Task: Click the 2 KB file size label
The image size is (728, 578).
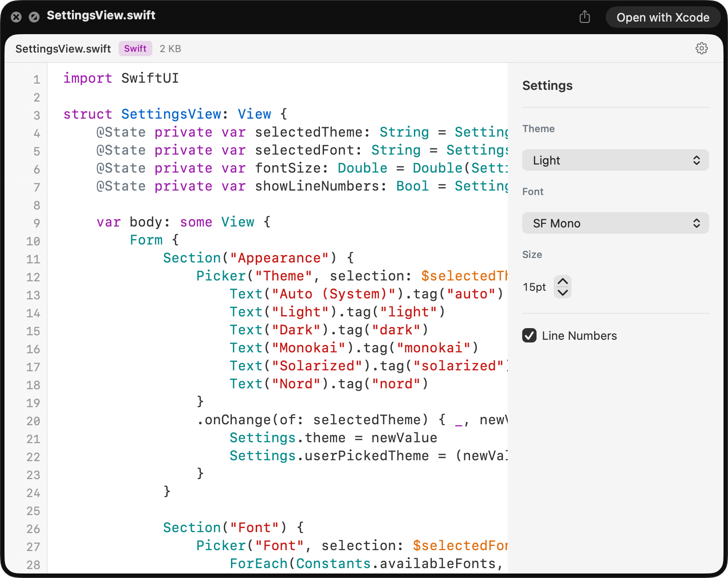Action: click(170, 49)
